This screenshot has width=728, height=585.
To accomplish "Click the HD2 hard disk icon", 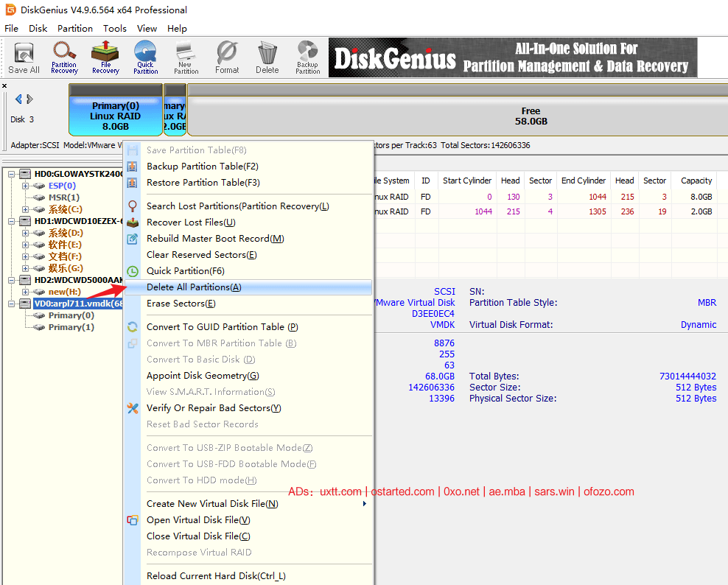I will [x=25, y=280].
